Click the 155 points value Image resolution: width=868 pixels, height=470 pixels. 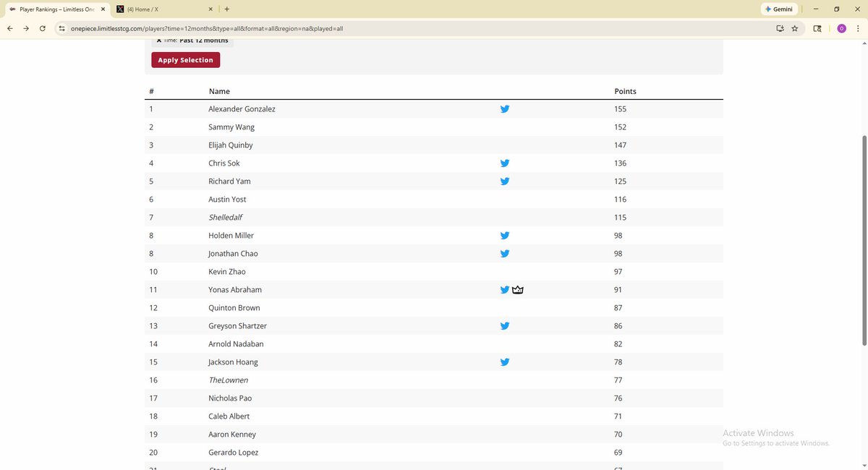620,109
